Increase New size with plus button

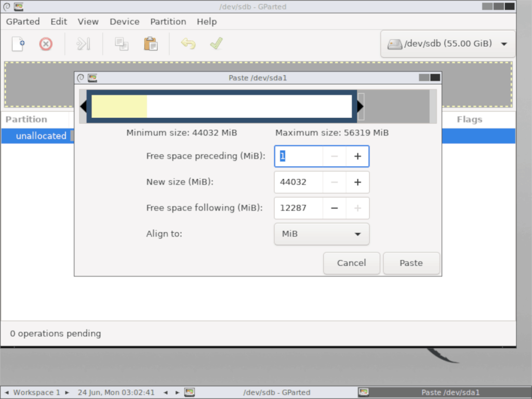coord(357,182)
